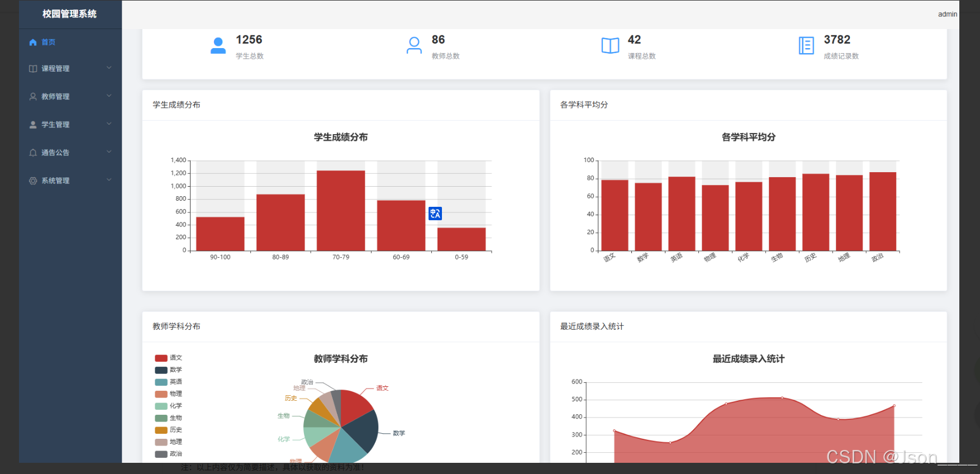
Task: Click the book icon beside 课程管理
Action: [33, 69]
